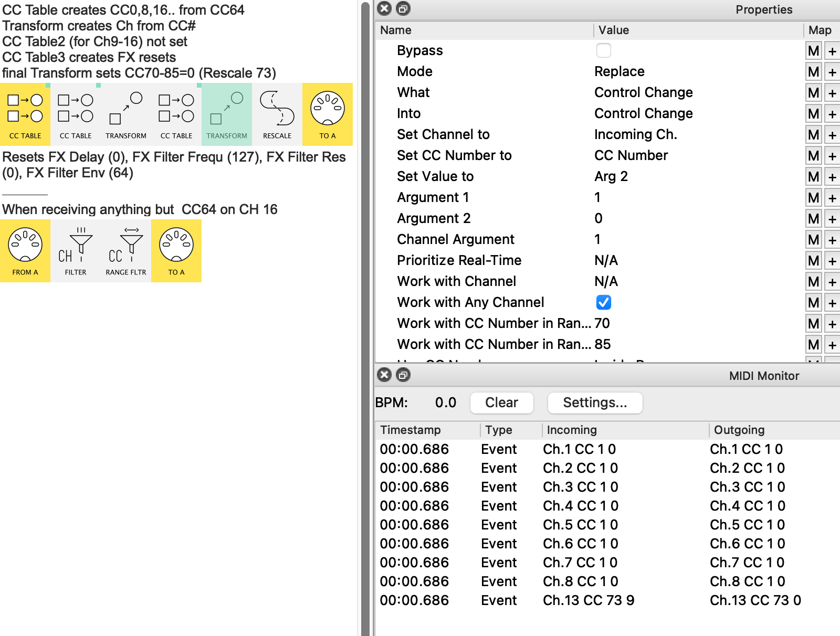Image resolution: width=840 pixels, height=636 pixels.
Task: Click the ungreen Transform module after second CC Table
Action: (x=126, y=114)
